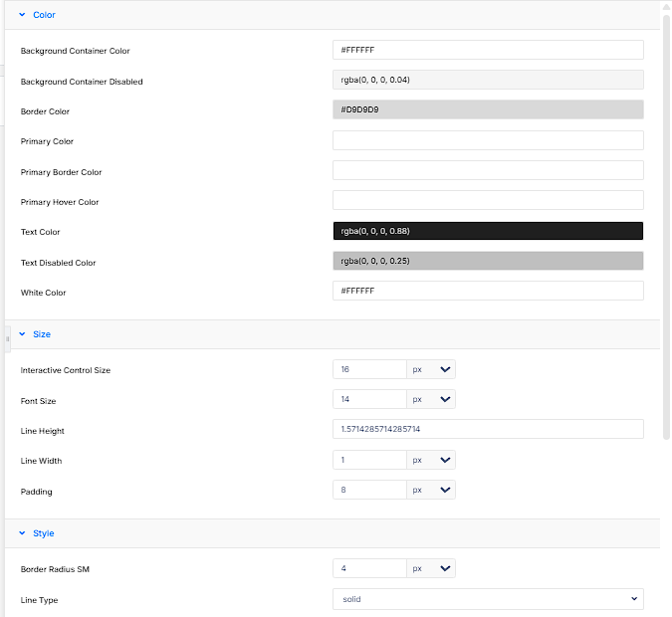Open Border Radius SM unit dropdown
The image size is (672, 617).
click(431, 568)
